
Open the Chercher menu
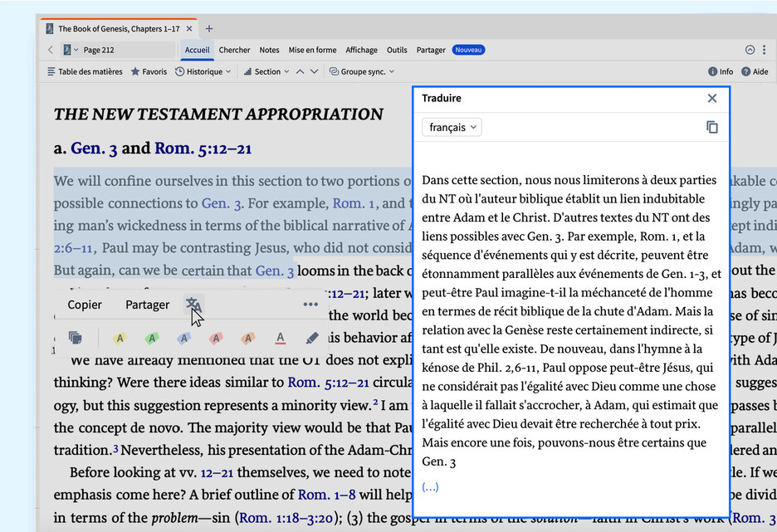(234, 50)
